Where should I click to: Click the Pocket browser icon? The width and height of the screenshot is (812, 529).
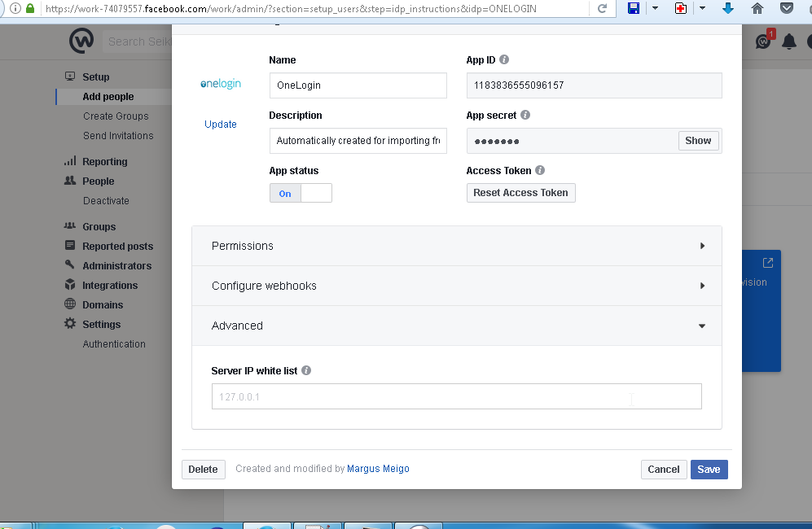[787, 8]
